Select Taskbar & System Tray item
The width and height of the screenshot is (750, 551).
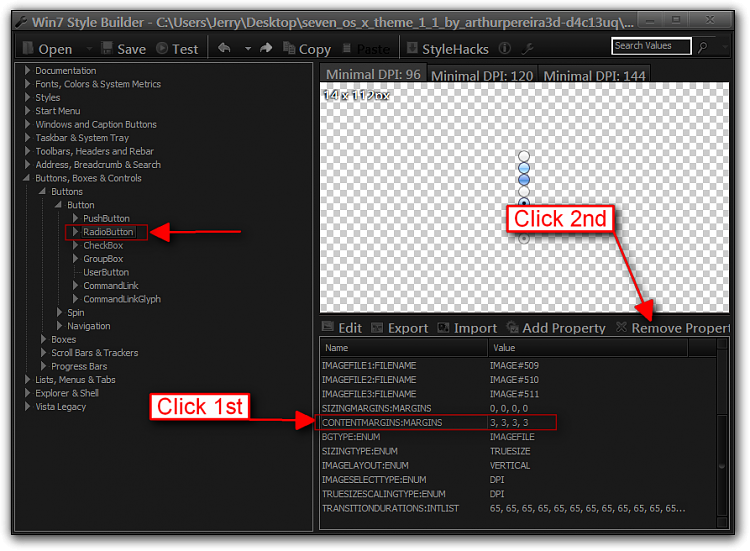(x=82, y=138)
